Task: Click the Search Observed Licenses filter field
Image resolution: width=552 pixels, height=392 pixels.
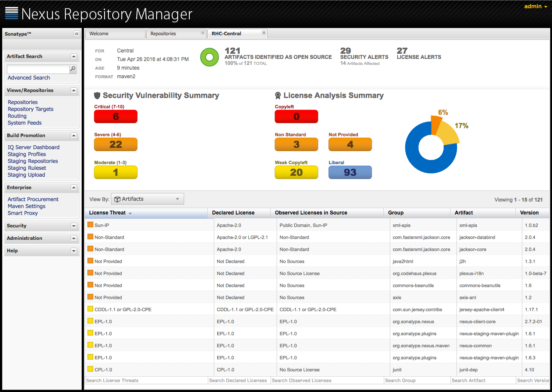Action: [327, 380]
